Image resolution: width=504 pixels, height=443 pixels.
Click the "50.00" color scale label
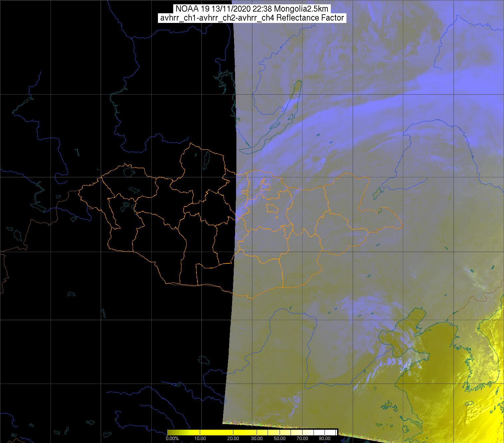(280, 438)
